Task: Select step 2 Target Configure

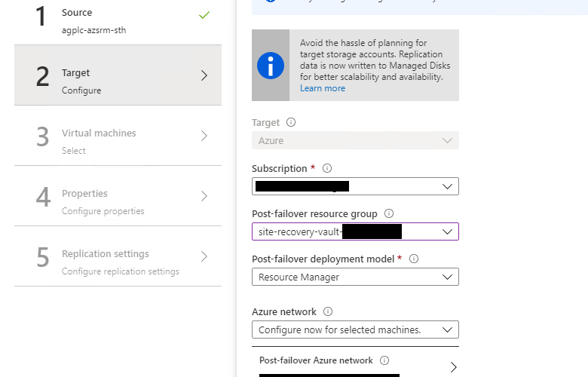Action: click(x=118, y=75)
